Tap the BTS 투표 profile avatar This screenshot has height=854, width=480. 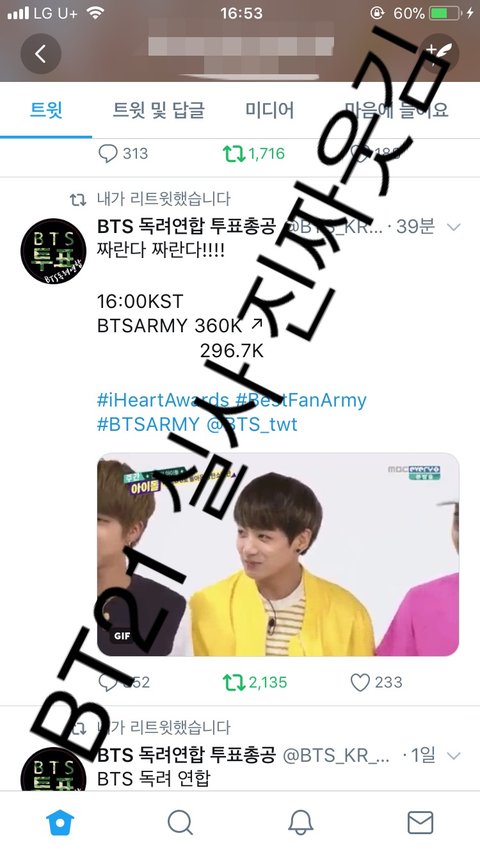coord(53,251)
